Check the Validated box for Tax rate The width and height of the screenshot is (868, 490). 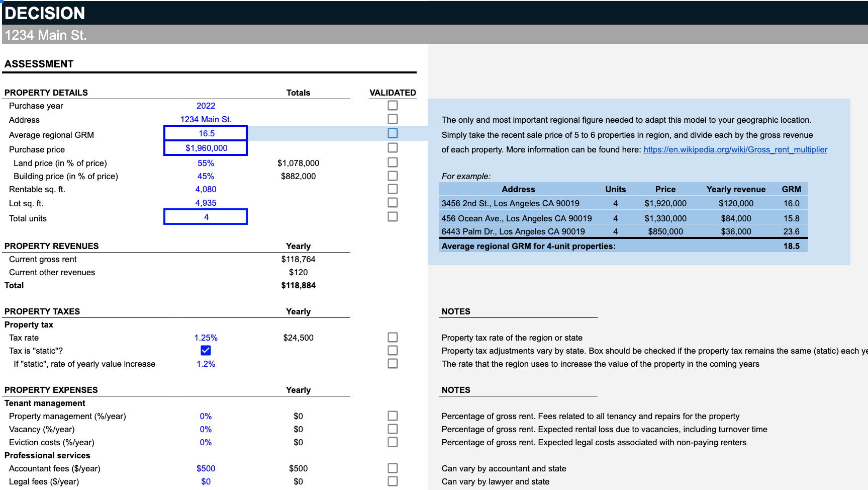tap(393, 337)
